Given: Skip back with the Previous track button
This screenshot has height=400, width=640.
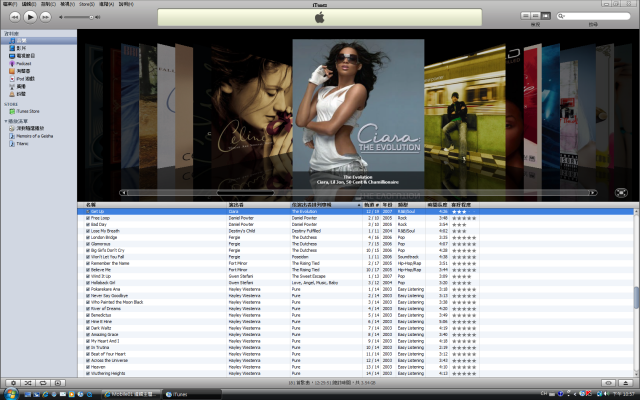Looking at the screenshot, I should coord(15,17).
